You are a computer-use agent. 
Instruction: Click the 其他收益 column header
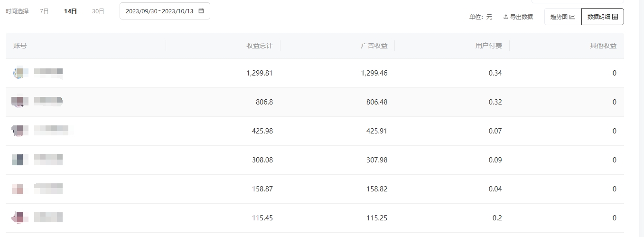603,46
